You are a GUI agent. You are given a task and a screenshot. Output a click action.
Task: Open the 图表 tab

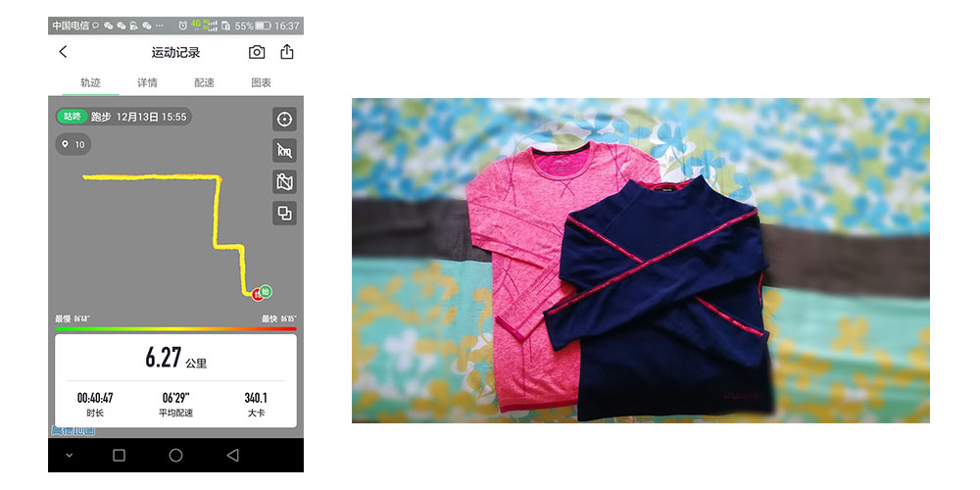[261, 82]
